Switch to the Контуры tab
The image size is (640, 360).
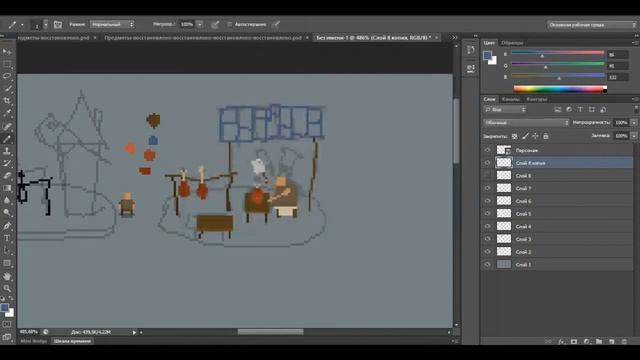[536, 99]
